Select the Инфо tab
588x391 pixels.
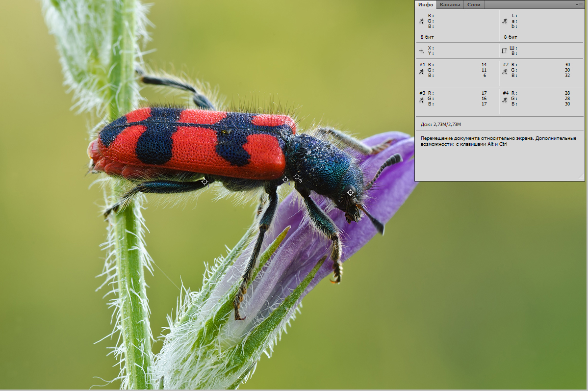426,4
